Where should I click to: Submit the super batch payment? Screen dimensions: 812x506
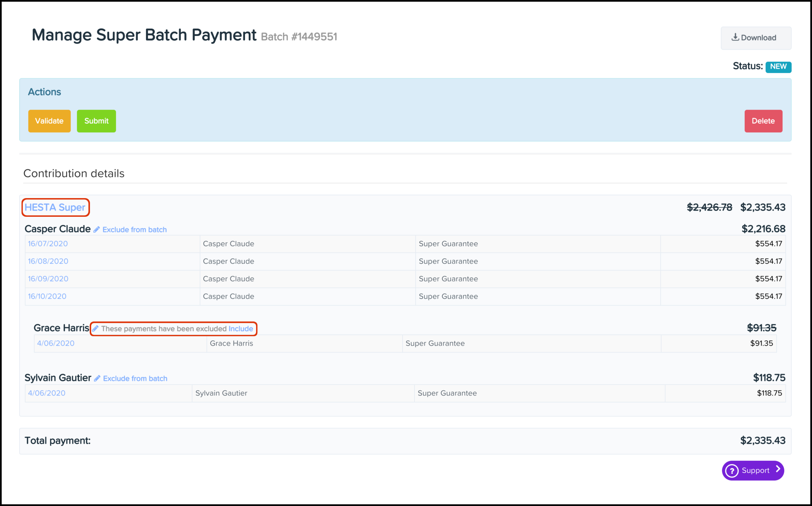[x=96, y=121]
